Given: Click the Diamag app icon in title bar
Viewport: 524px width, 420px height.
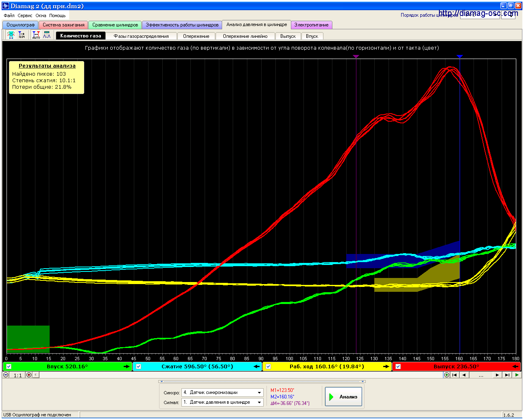Looking at the screenshot, I should click(x=6, y=6).
